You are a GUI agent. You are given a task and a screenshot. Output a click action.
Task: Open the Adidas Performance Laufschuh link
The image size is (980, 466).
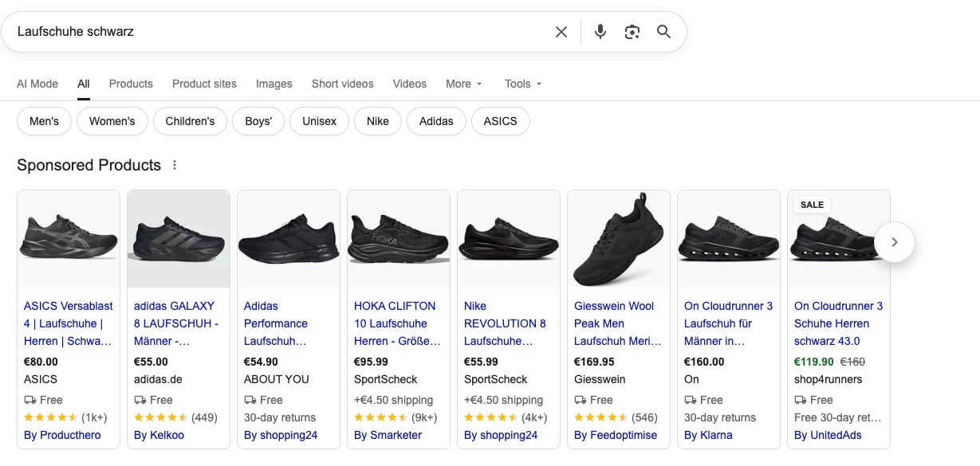[276, 323]
